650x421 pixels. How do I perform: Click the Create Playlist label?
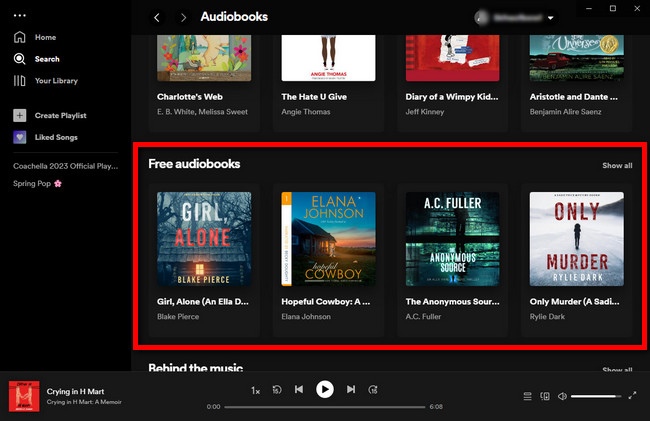point(61,116)
